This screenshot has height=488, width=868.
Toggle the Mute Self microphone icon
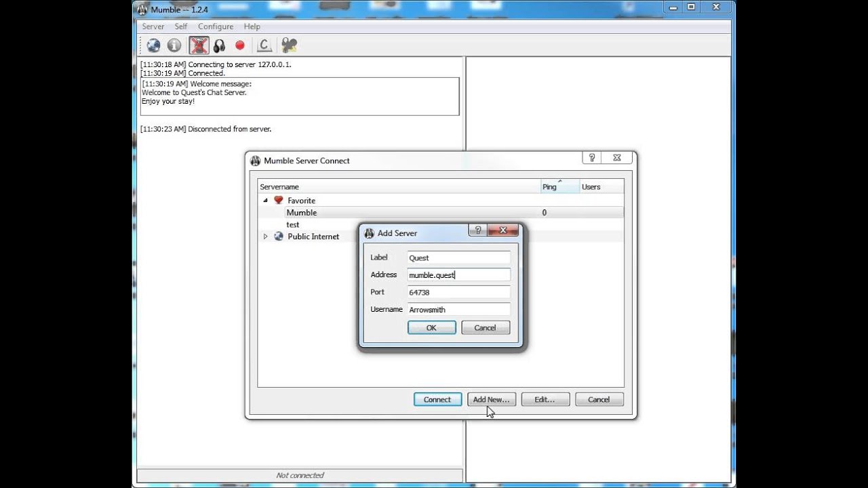(199, 45)
